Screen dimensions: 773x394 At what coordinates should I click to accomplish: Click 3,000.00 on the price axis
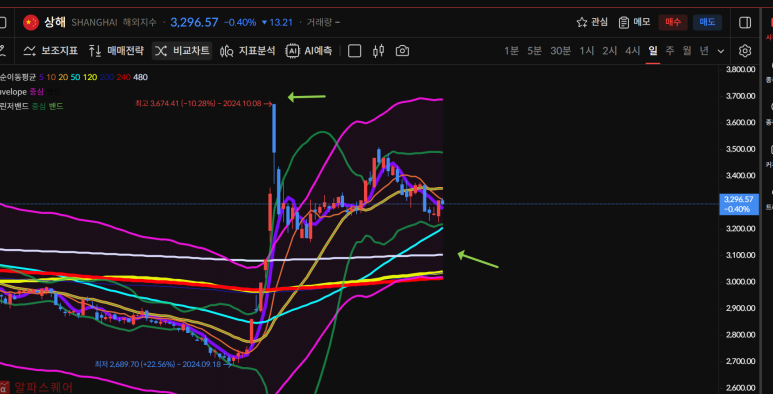(741, 282)
